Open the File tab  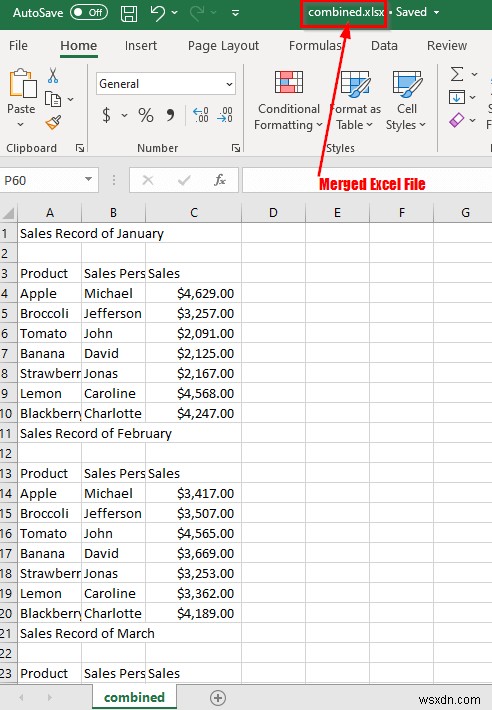[18, 45]
